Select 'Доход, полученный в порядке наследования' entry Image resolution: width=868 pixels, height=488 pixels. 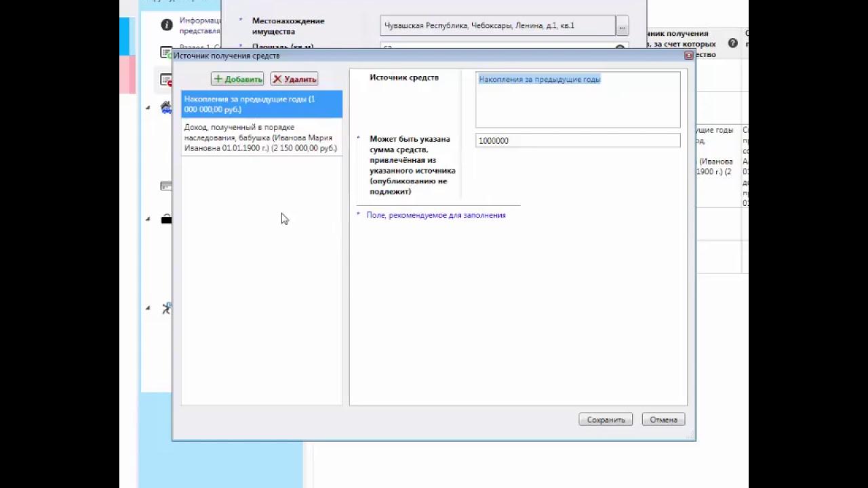click(262, 138)
